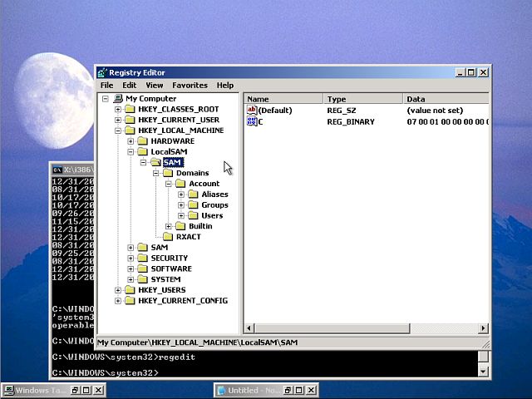This screenshot has width=532, height=399.
Task: Click the SECURITY folder icon
Action: click(x=142, y=258)
